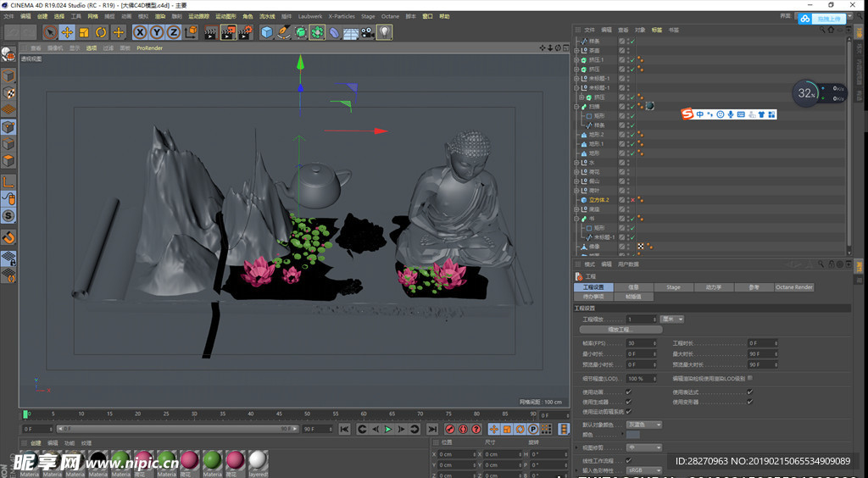The width and height of the screenshot is (868, 478).
Task: Click the 帧率(FPS) input field
Action: coord(639,343)
